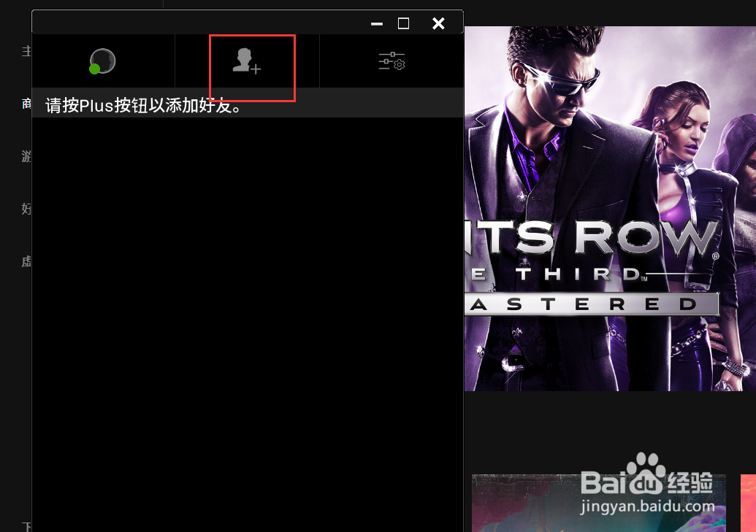Minimize the friends window
The width and height of the screenshot is (756, 532).
point(377,23)
